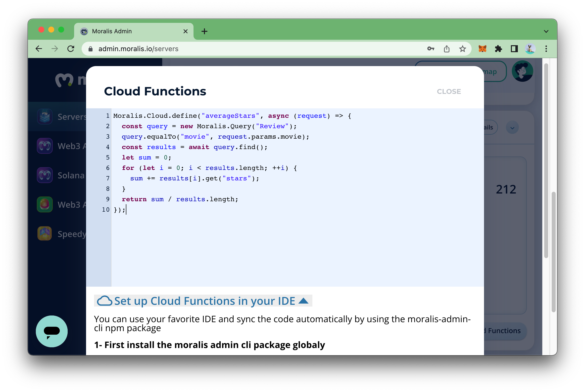
Task: Open the chat support bubble
Action: click(52, 331)
